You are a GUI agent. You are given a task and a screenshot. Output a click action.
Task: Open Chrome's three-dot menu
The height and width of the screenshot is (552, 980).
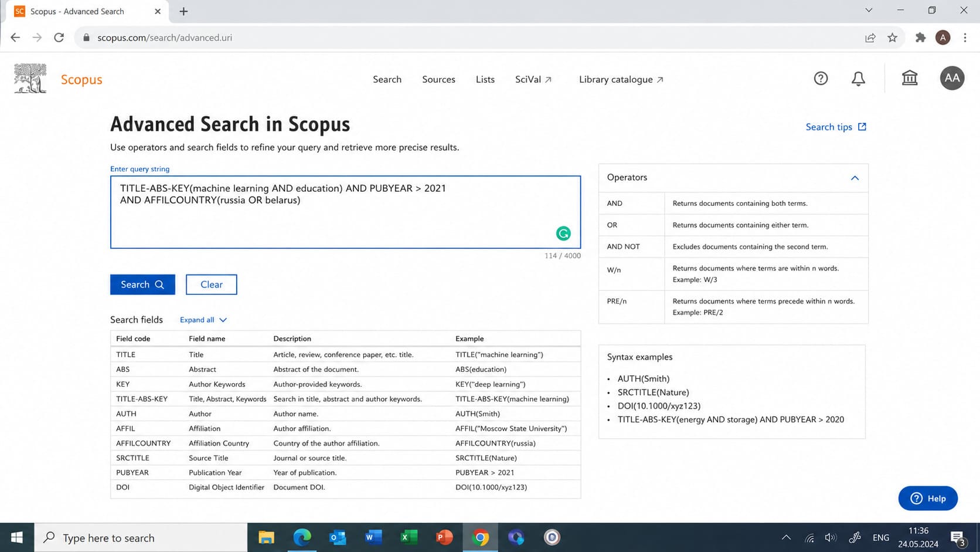coord(965,38)
